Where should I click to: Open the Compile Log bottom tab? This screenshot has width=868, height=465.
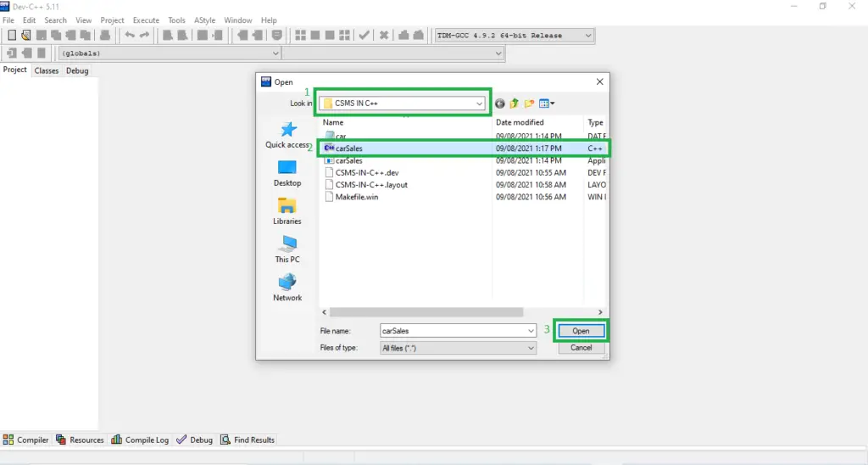click(x=140, y=440)
